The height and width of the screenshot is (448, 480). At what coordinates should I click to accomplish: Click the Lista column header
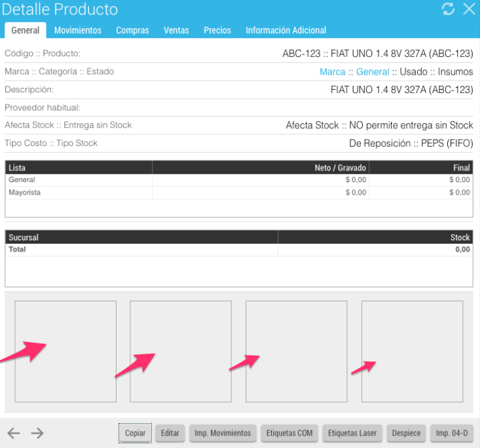pos(79,168)
